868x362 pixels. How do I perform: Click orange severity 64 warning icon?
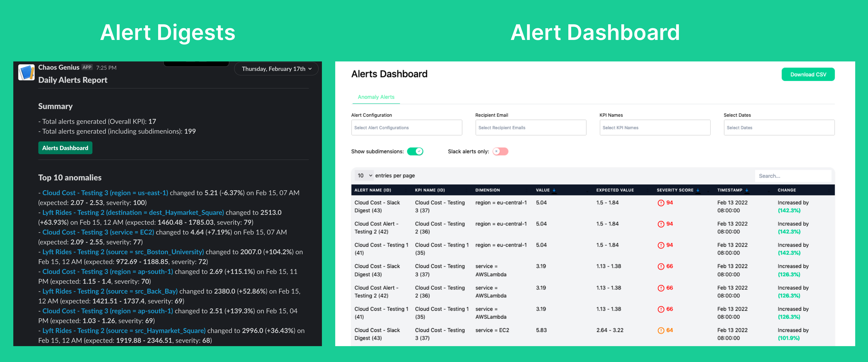(x=661, y=330)
